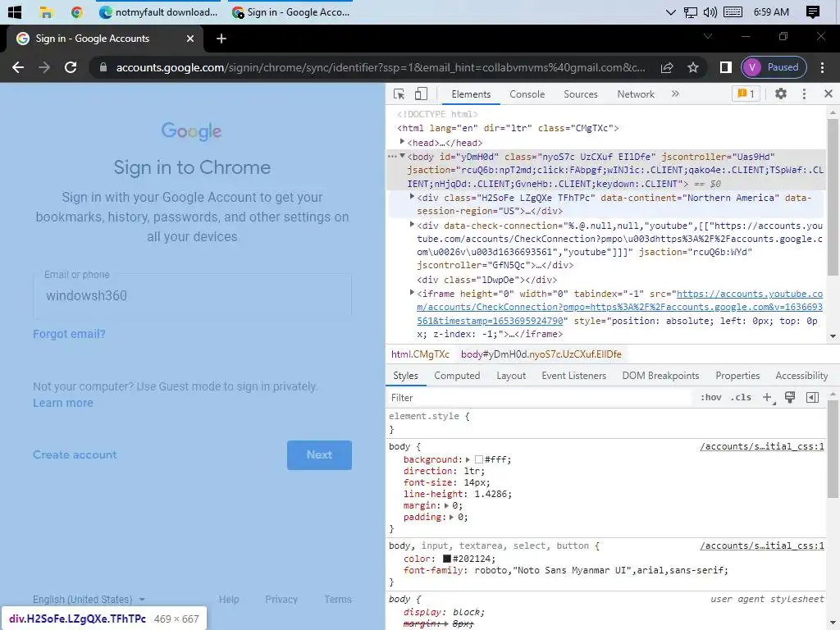Viewport: 840px width, 630px height.
Task: Select the Computed styles tab
Action: [457, 376]
